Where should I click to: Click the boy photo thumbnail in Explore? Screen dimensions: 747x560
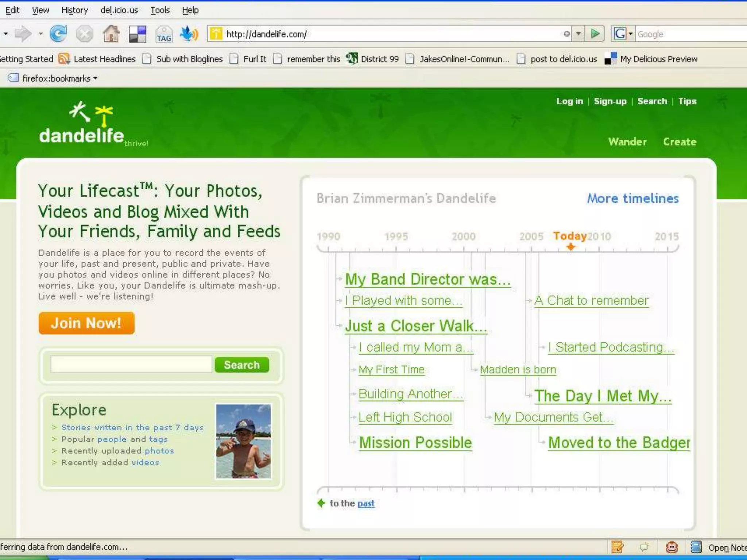[243, 441]
